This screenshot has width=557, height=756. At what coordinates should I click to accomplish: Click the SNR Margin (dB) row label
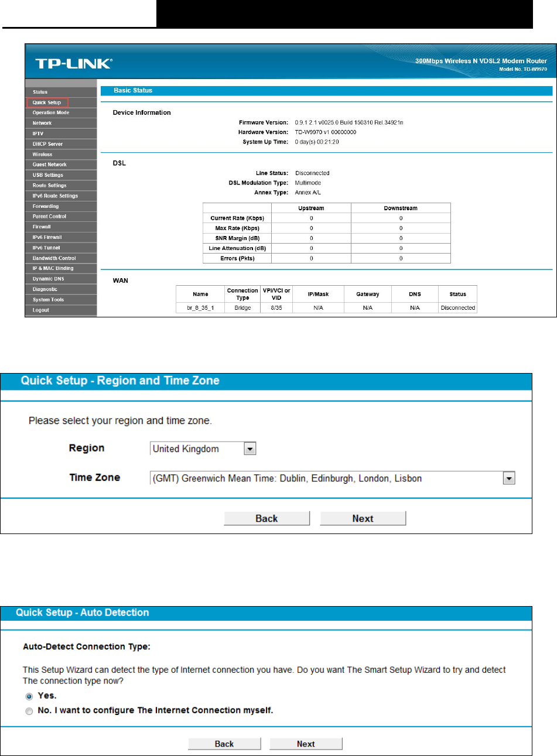[x=237, y=238]
